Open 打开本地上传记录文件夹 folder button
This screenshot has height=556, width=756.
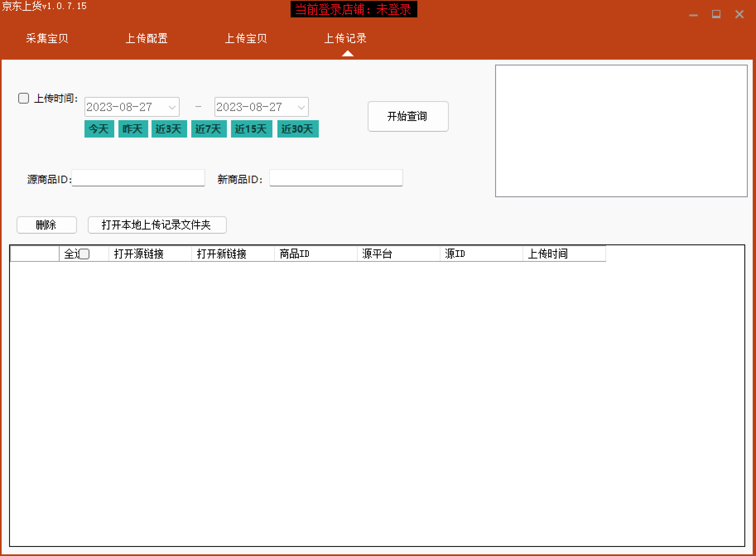157,225
